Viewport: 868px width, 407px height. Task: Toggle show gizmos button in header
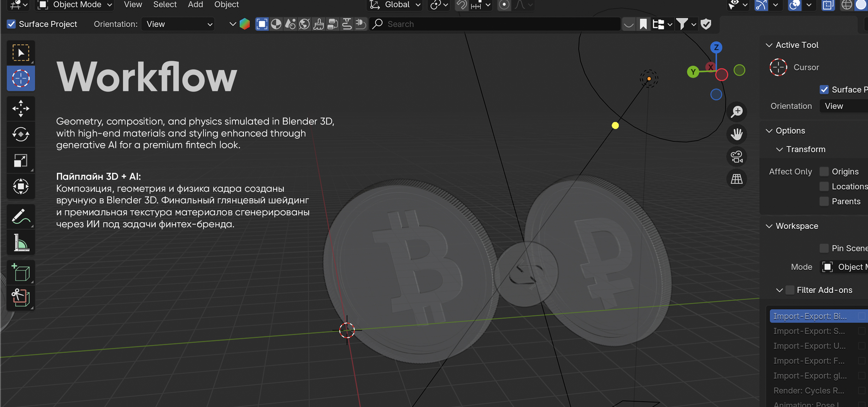point(761,5)
